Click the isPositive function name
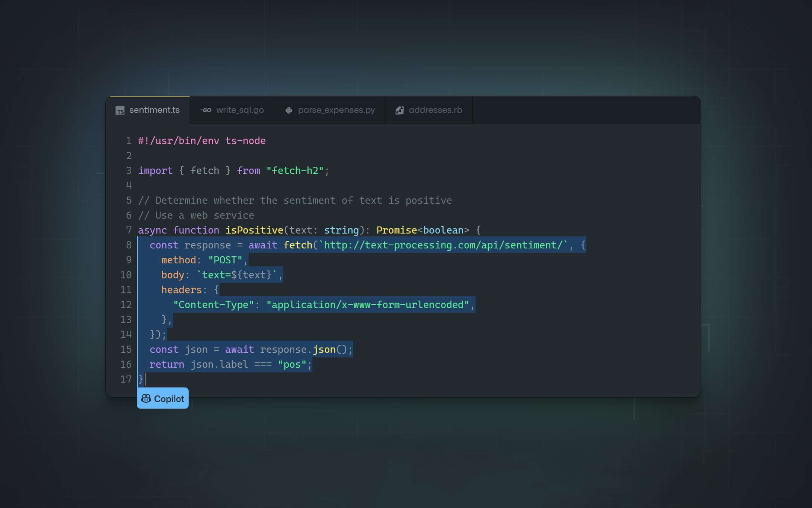The width and height of the screenshot is (812, 508). click(x=254, y=230)
